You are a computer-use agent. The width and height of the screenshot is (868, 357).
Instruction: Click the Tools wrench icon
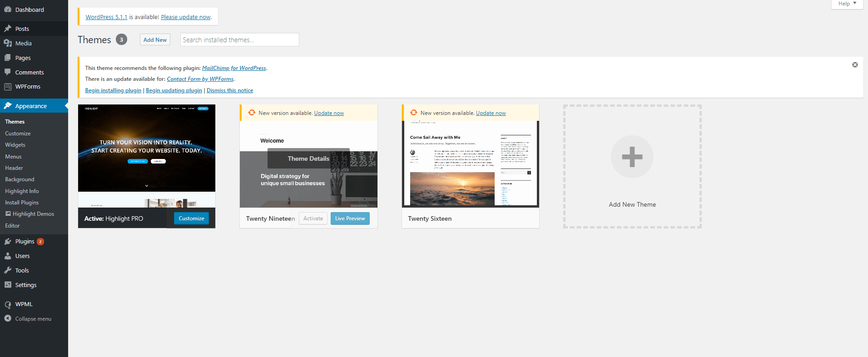tap(8, 270)
